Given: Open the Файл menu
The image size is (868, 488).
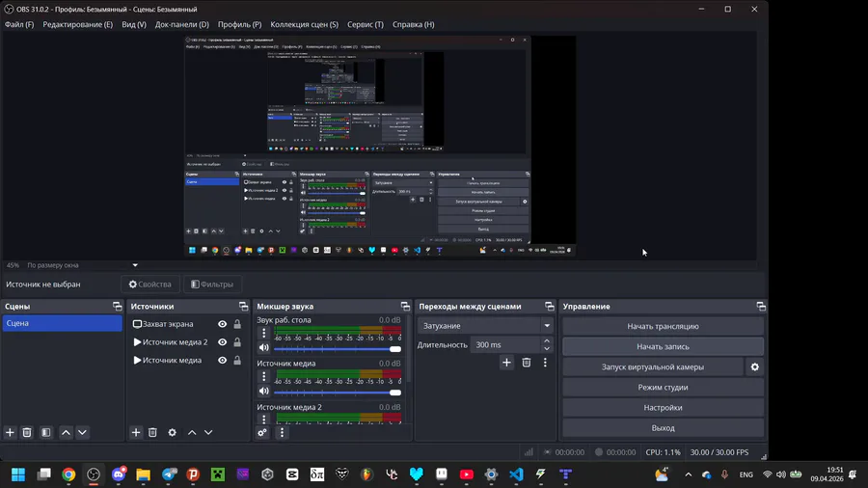Looking at the screenshot, I should pos(19,24).
